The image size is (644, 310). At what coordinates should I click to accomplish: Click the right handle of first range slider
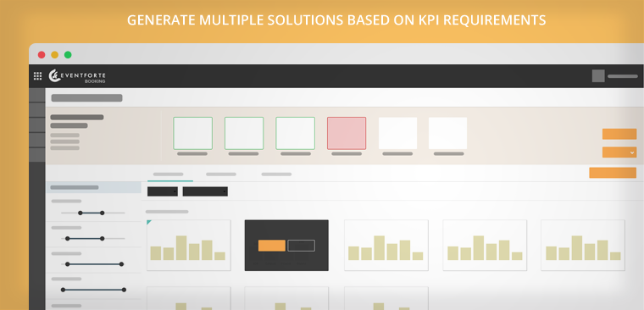click(103, 213)
